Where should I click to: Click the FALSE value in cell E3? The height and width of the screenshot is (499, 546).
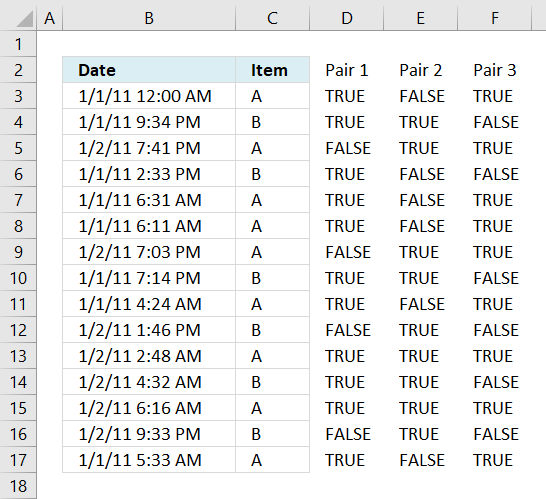pos(422,96)
